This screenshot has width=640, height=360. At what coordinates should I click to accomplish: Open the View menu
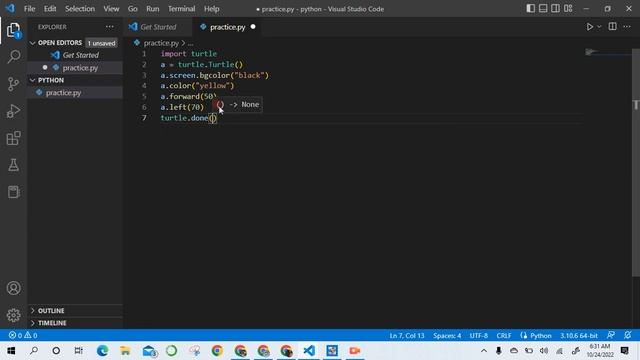pos(111,9)
